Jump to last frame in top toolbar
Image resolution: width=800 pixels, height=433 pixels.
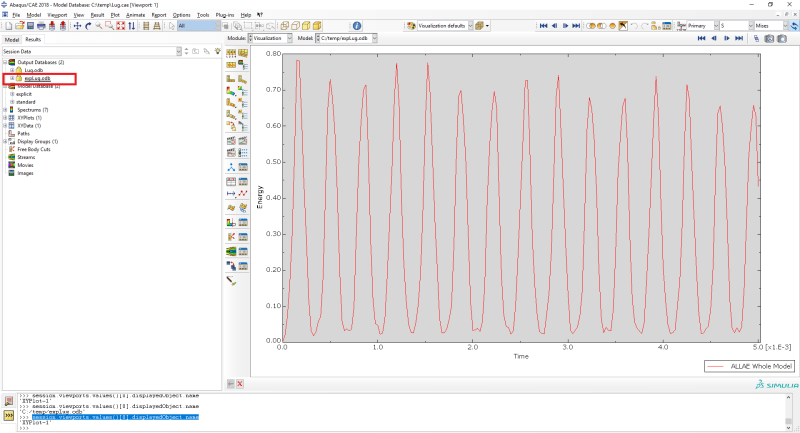tap(576, 26)
